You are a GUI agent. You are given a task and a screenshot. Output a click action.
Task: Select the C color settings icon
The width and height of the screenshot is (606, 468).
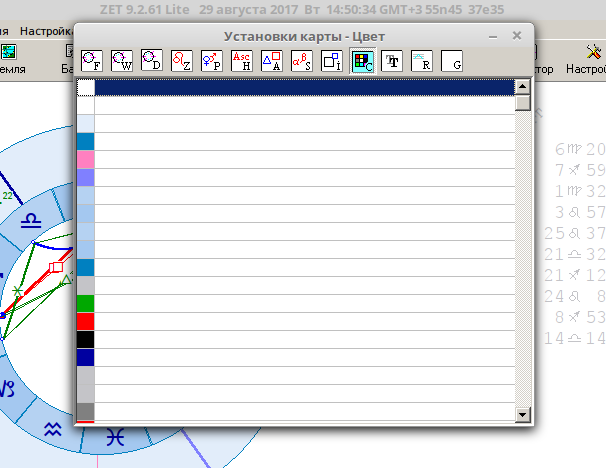pos(362,60)
